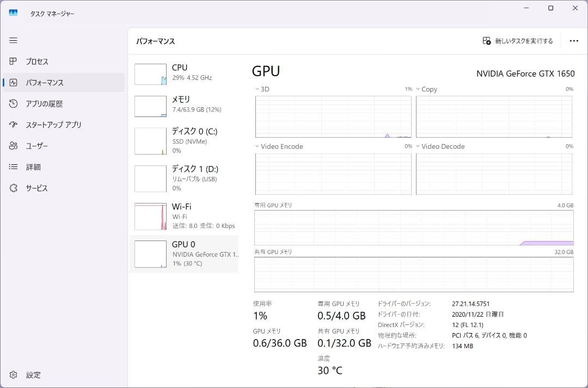Click the 設定 (Settings) gear icon
This screenshot has height=388, width=588.
pos(13,375)
